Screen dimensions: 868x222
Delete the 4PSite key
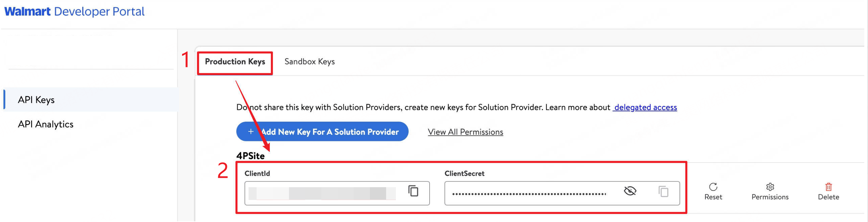(828, 191)
